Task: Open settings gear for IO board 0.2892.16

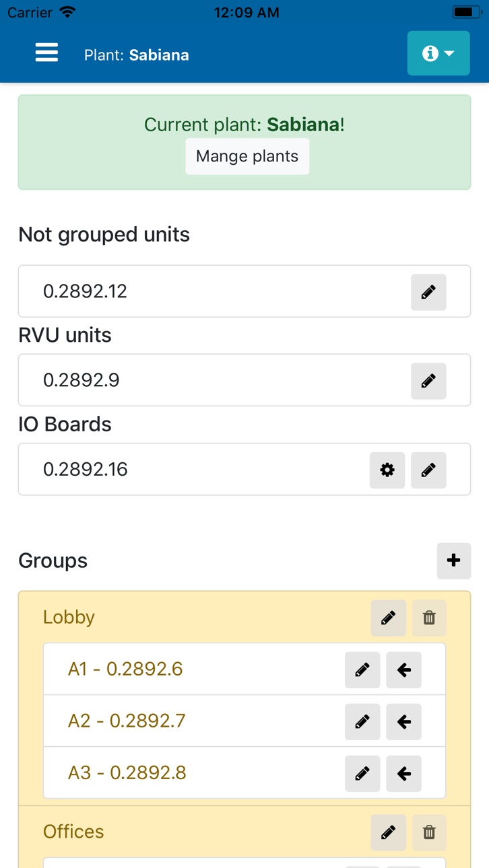Action: [x=387, y=470]
